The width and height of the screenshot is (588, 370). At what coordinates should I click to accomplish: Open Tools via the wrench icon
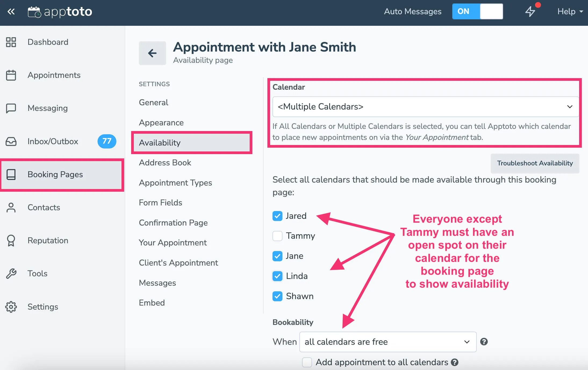coord(11,273)
